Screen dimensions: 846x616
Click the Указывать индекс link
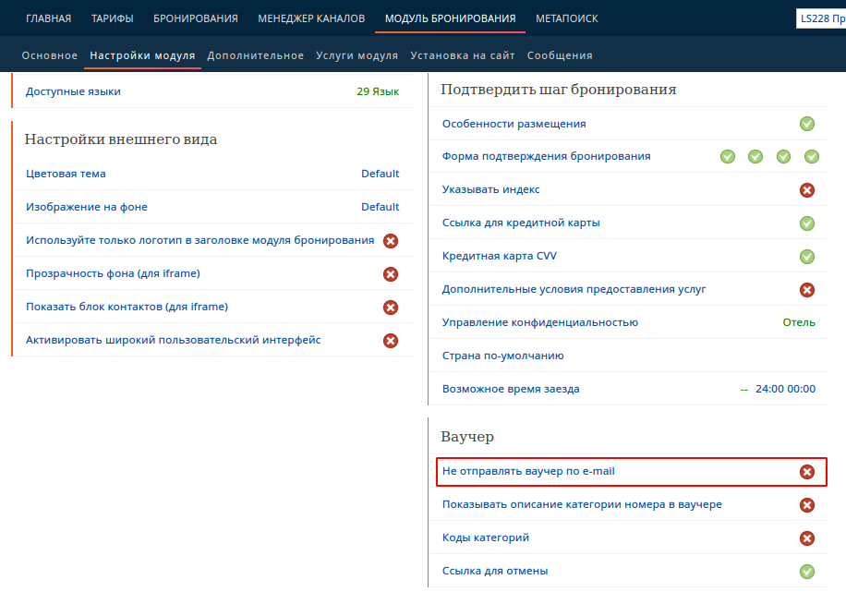pyautogui.click(x=490, y=190)
